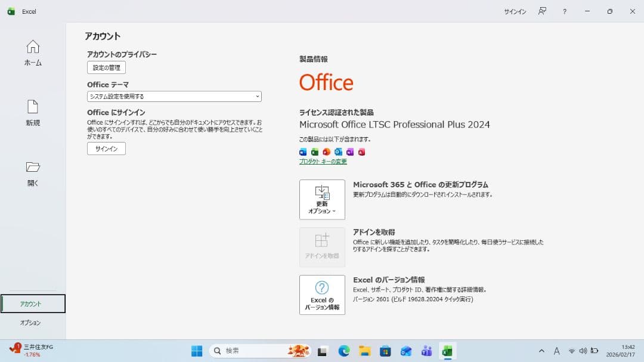Click the taskbar 検索 search box
This screenshot has width=644, height=362.
coord(256,351)
